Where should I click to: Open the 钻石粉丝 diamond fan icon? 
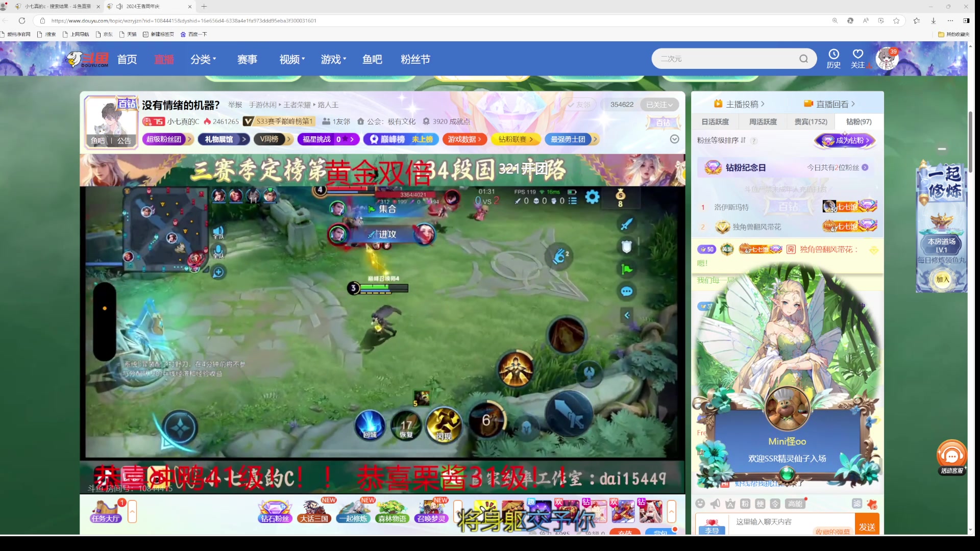275,511
